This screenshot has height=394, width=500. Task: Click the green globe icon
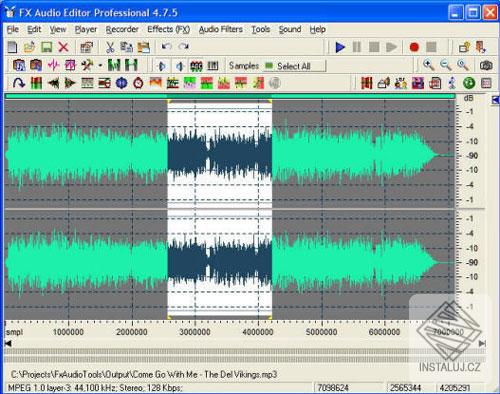coord(469,83)
